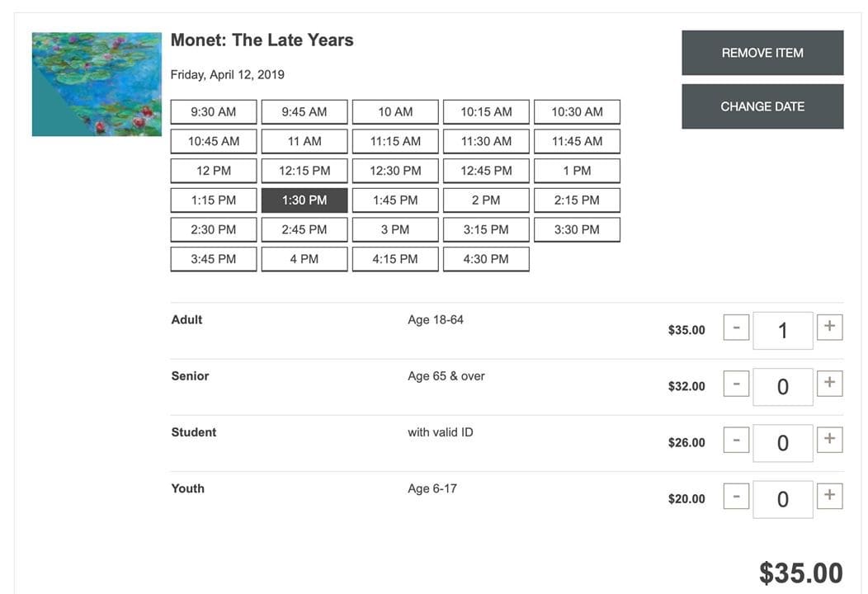
Task: Click the REMOVE ITEM button
Action: [x=762, y=53]
